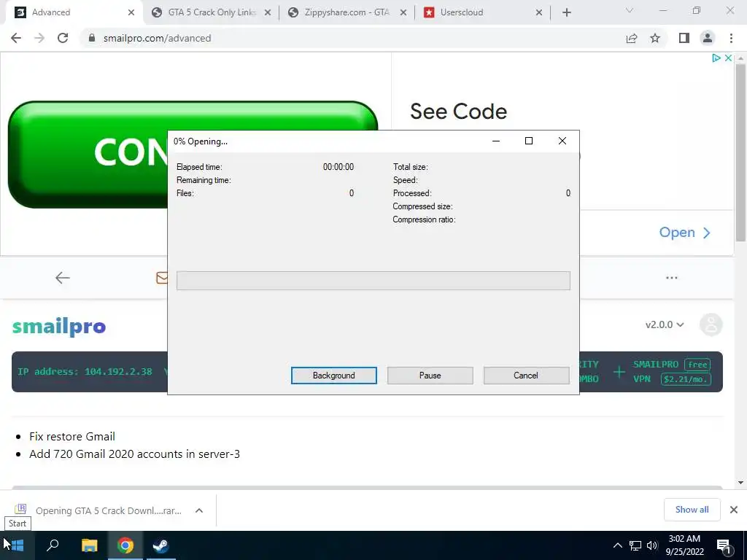
Task: Share this page icon
Action: (x=632, y=38)
